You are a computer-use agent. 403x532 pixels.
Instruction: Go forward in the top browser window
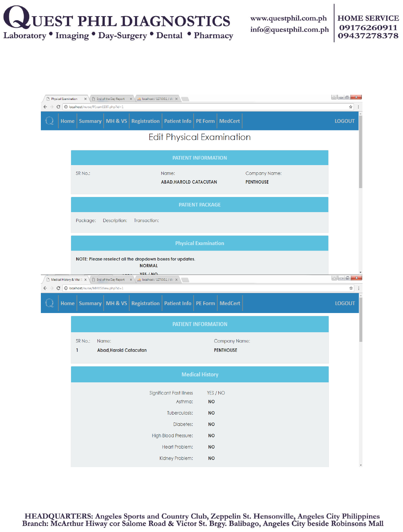click(x=51, y=107)
